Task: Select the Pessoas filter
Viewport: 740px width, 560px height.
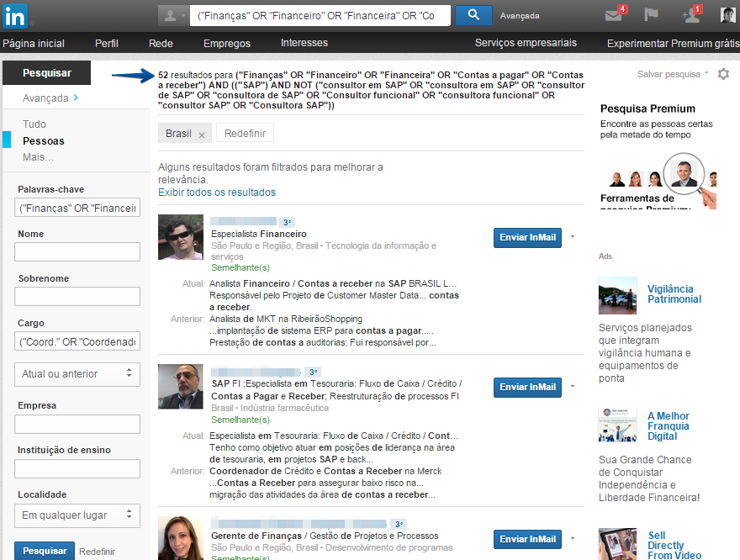Action: pos(44,141)
